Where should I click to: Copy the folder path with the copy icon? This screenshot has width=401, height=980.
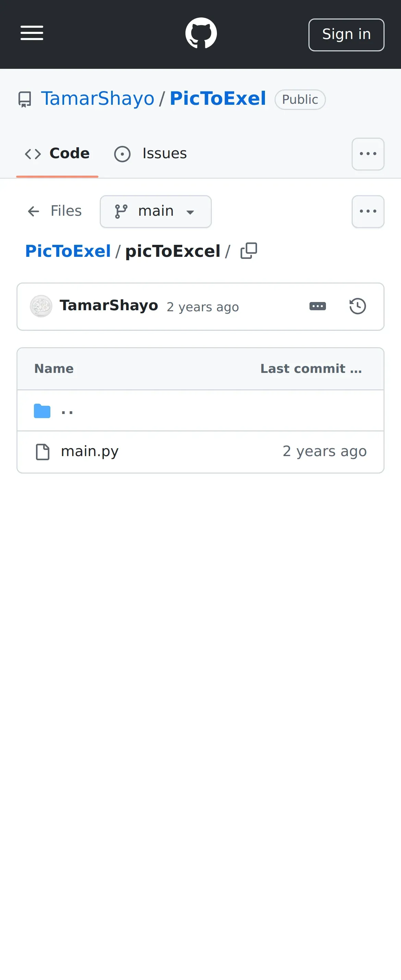click(x=249, y=251)
